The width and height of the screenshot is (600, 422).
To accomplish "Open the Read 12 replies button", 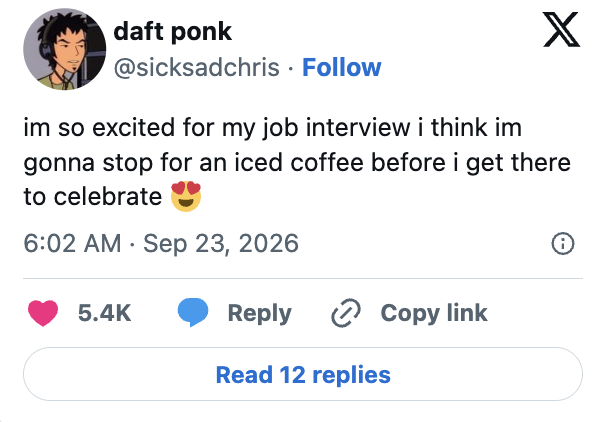I will pyautogui.click(x=303, y=374).
